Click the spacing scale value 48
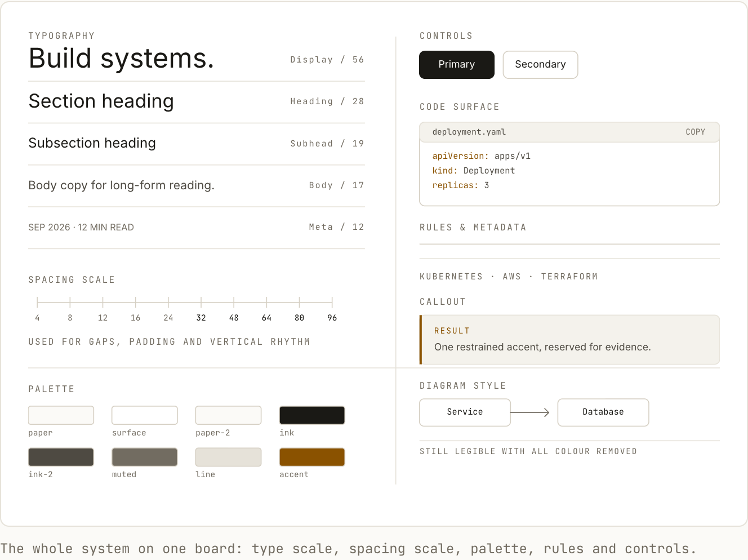The width and height of the screenshot is (748, 560). [234, 318]
